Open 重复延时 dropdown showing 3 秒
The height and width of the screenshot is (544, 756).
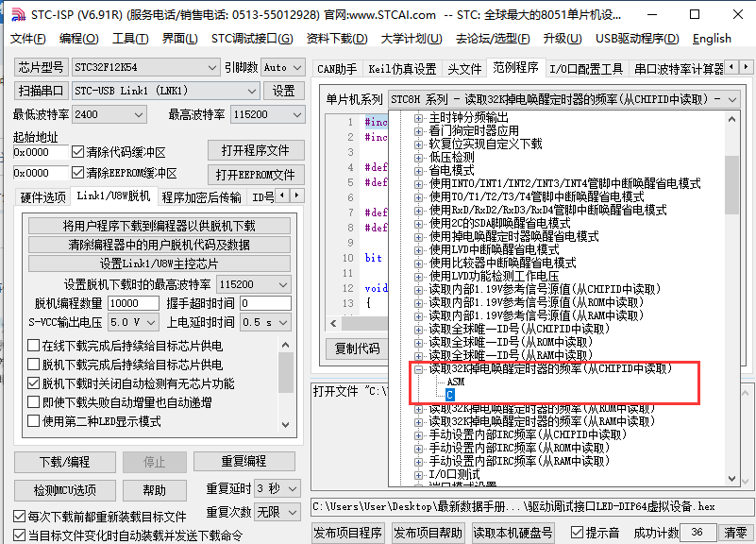pos(277,488)
